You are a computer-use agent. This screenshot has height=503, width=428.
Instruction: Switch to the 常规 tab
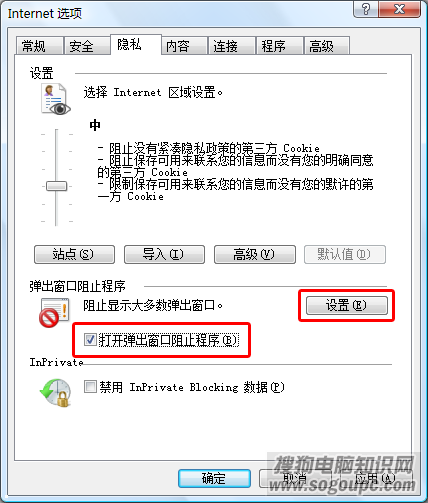click(39, 46)
